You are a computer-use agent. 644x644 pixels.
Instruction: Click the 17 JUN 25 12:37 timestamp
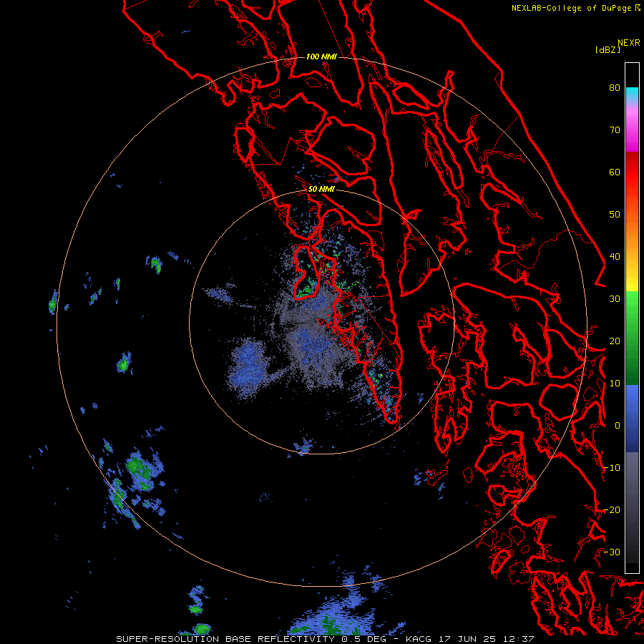click(x=487, y=639)
